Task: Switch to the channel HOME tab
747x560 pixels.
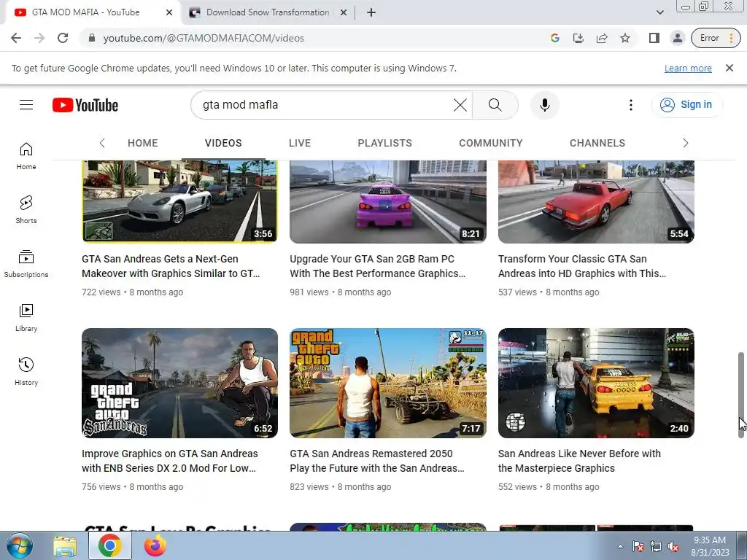Action: click(x=142, y=143)
